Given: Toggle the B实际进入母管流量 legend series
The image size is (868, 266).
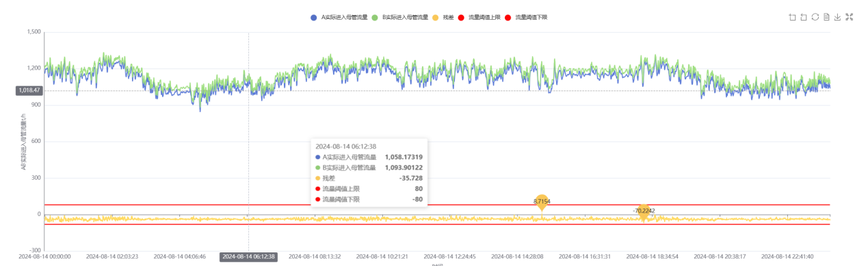Looking at the screenshot, I should (x=399, y=17).
